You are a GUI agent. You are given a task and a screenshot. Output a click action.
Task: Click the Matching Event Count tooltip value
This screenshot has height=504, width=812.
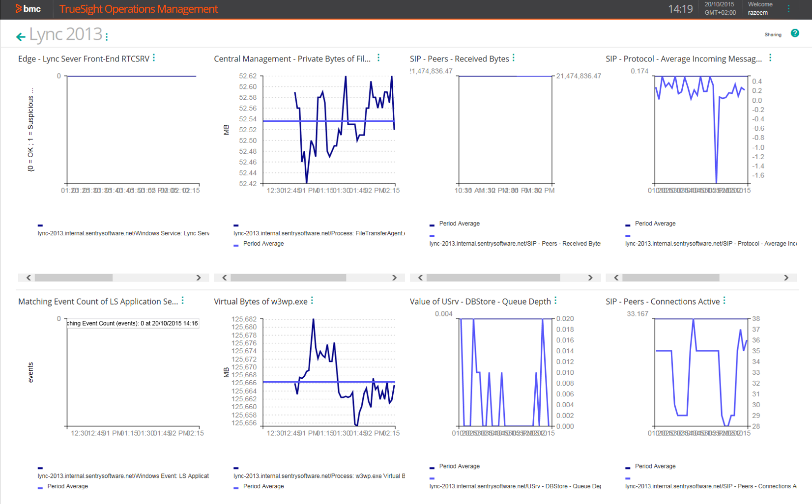(x=133, y=323)
